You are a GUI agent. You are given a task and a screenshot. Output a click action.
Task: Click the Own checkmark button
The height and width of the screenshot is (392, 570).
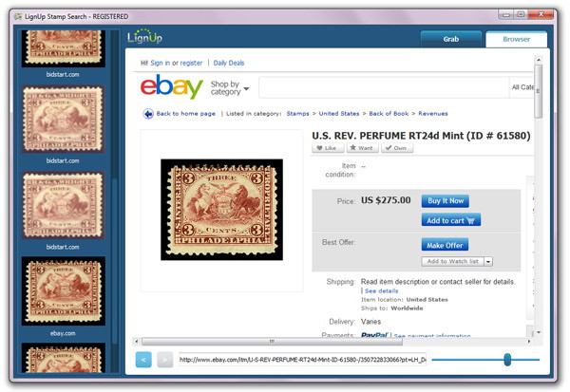click(397, 148)
